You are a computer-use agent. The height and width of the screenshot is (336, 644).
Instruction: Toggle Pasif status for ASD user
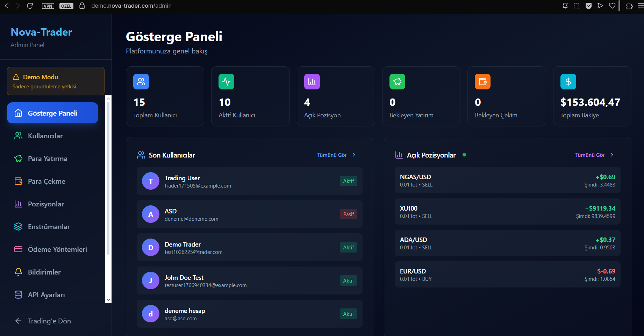(x=348, y=214)
